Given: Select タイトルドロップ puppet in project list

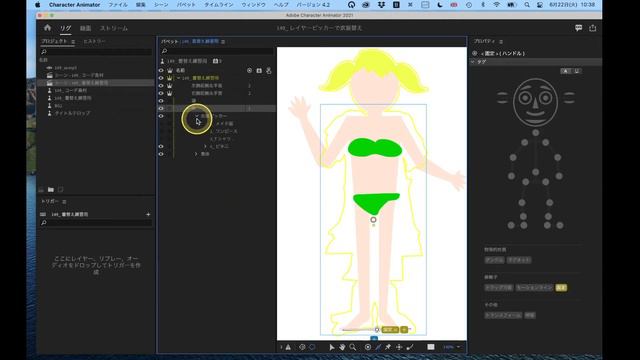Looking at the screenshot, I should (72, 113).
